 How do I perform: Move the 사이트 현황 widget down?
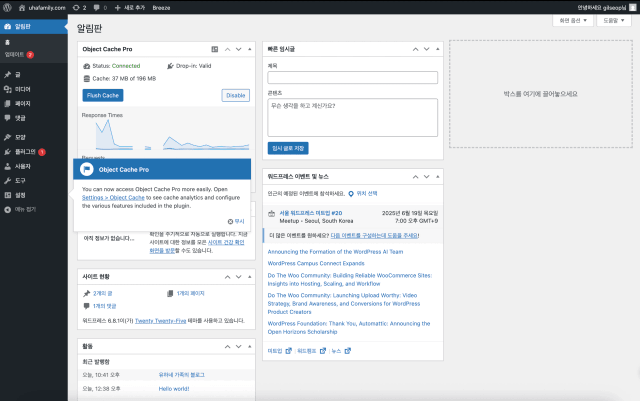238,277
